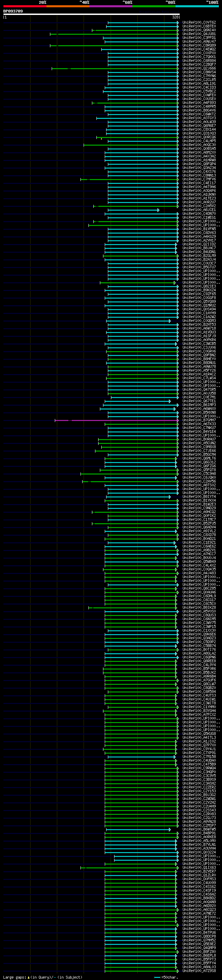Select hit UniRef100_Q6G312
The image size is (222, 980).
199,462
